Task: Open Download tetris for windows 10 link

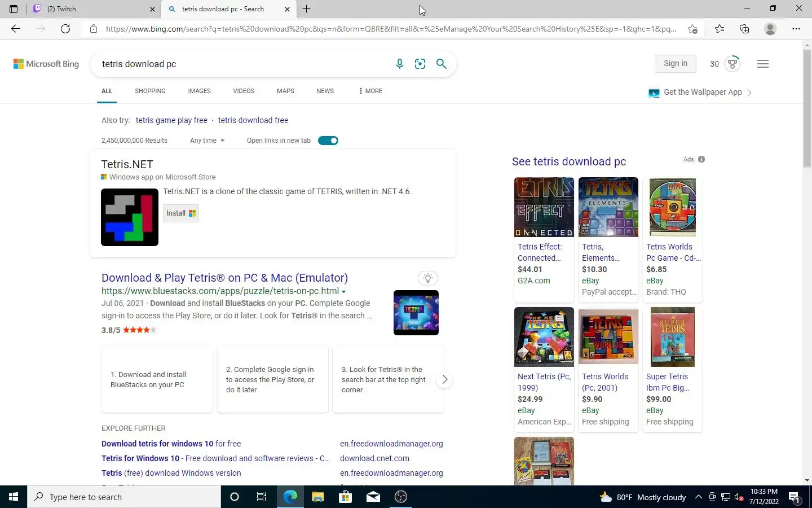Action: (171, 444)
